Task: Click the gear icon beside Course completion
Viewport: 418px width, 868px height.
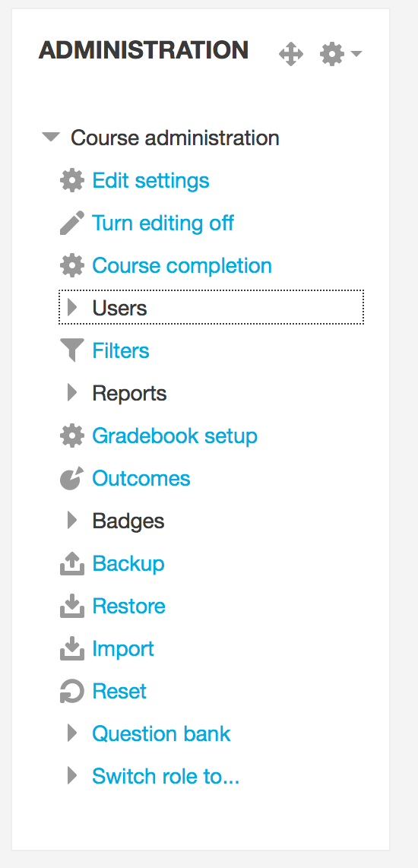Action: 72,266
